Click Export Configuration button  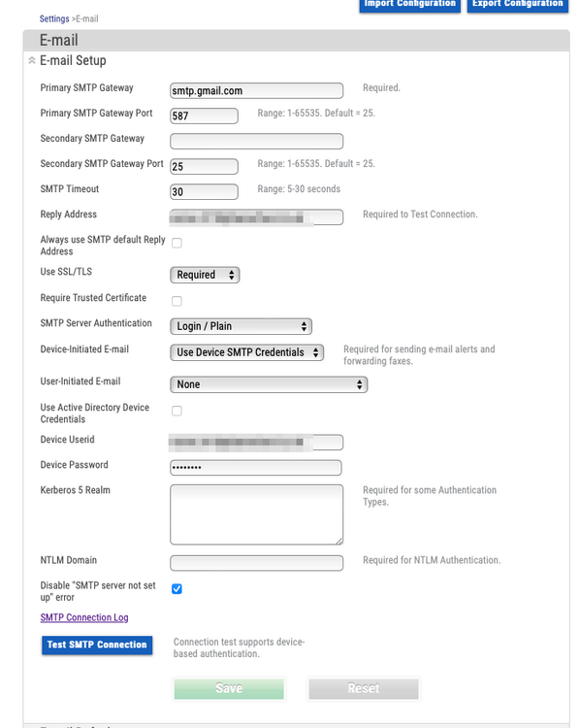coord(517,5)
